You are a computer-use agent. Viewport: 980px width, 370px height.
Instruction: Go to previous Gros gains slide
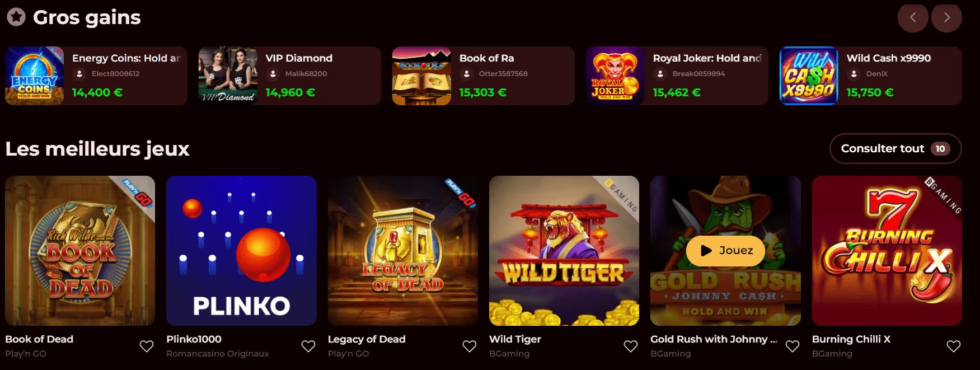(x=913, y=17)
